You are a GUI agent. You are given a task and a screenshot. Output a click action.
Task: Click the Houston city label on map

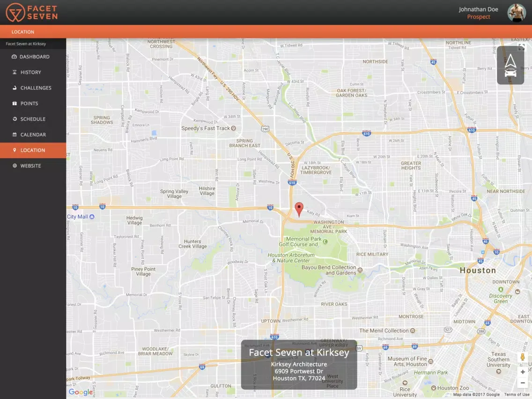(x=478, y=270)
